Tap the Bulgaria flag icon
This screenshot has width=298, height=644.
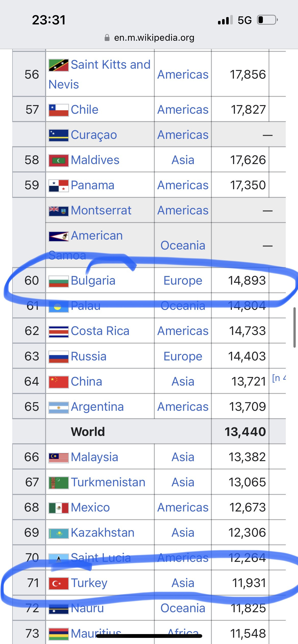click(x=59, y=281)
